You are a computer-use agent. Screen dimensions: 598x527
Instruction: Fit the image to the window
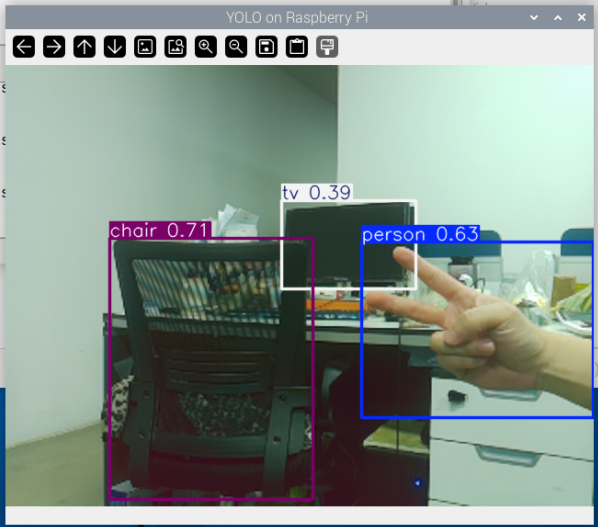pos(175,47)
